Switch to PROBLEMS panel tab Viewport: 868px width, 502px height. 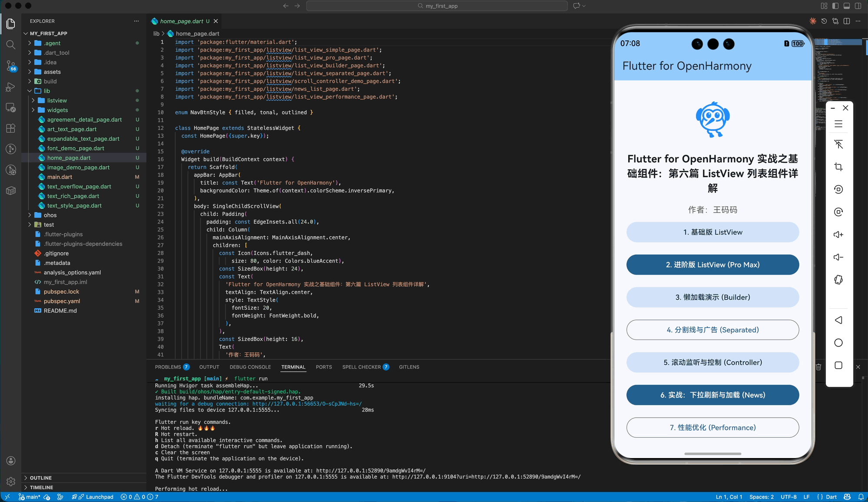168,367
